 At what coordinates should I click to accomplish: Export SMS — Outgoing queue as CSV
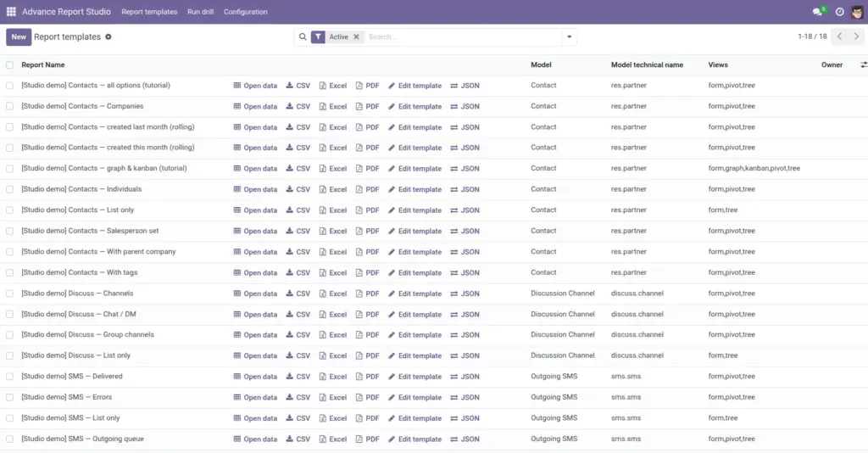pyautogui.click(x=298, y=439)
